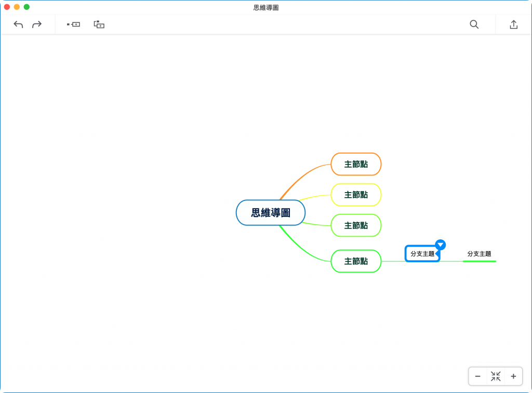This screenshot has width=532, height=393.
Task: Select the light green 主節點 node
Action: 356,225
